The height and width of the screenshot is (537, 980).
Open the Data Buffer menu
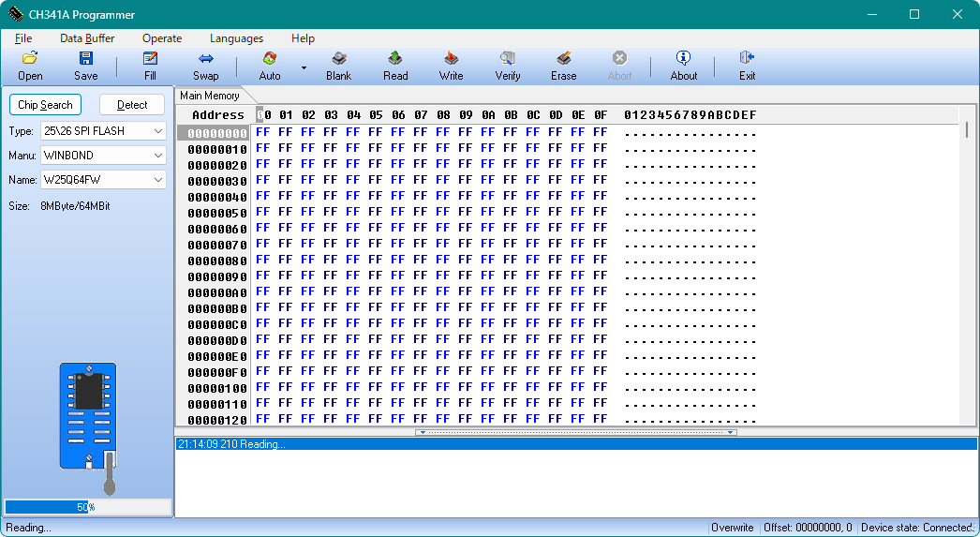(x=87, y=38)
